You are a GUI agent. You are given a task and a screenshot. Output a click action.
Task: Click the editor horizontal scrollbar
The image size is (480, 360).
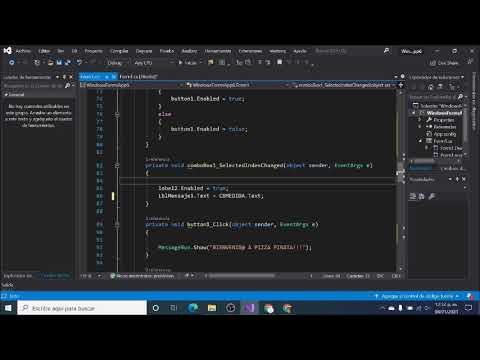[257, 276]
